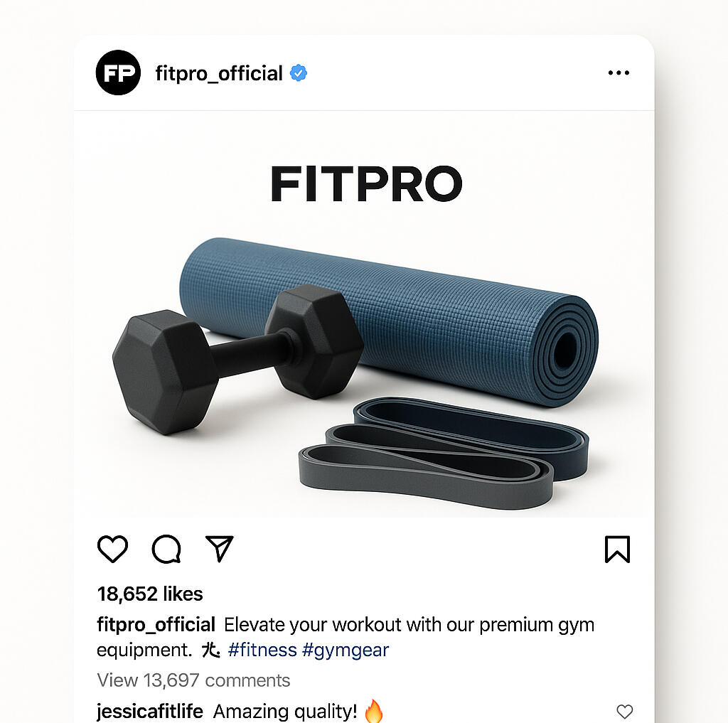Click the resistance bands in the photo

click(444, 453)
